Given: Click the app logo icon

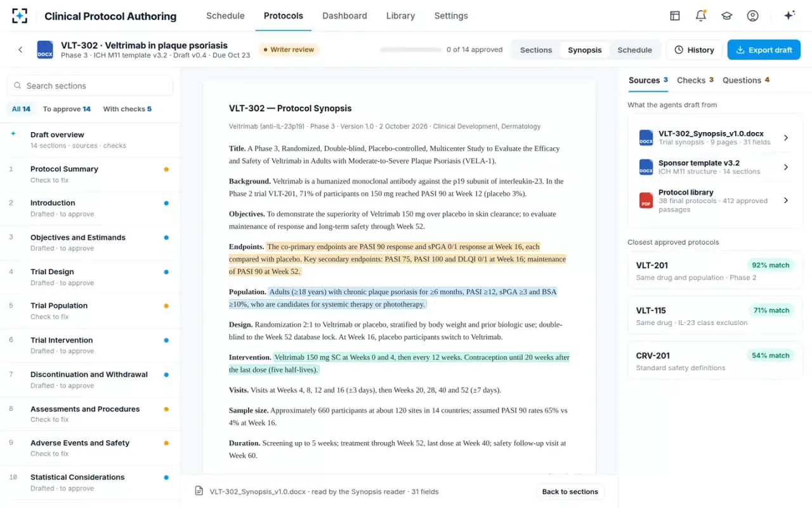Looking at the screenshot, I should click(20, 16).
